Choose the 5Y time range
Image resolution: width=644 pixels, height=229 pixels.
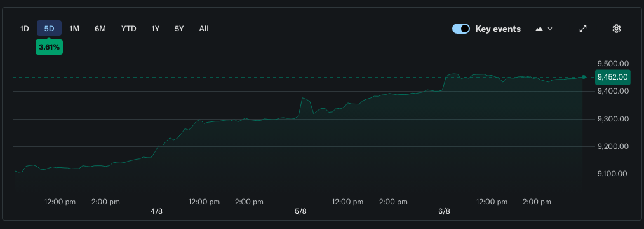coord(179,29)
